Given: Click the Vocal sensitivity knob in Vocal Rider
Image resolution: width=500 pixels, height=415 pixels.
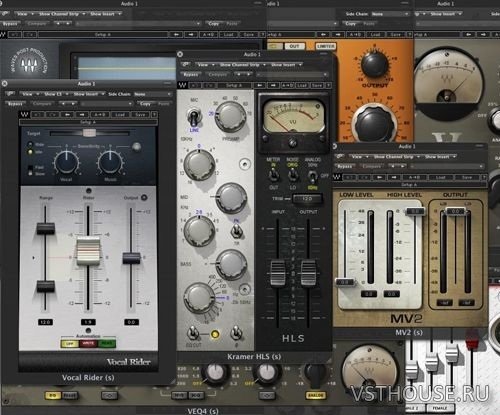Looking at the screenshot, I should 66,162.
